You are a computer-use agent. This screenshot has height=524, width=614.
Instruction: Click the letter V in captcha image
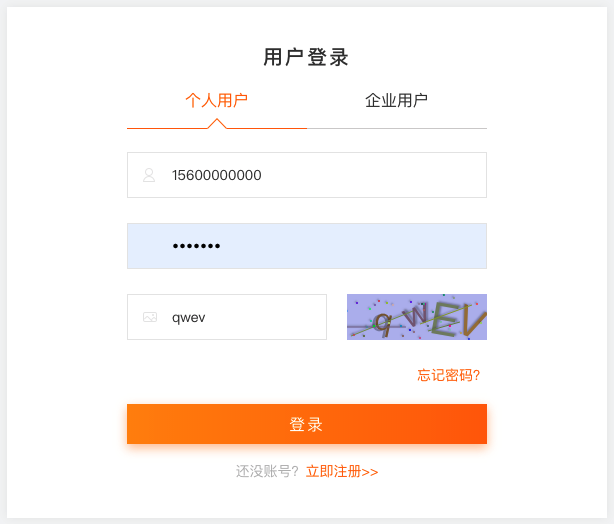pos(472,321)
